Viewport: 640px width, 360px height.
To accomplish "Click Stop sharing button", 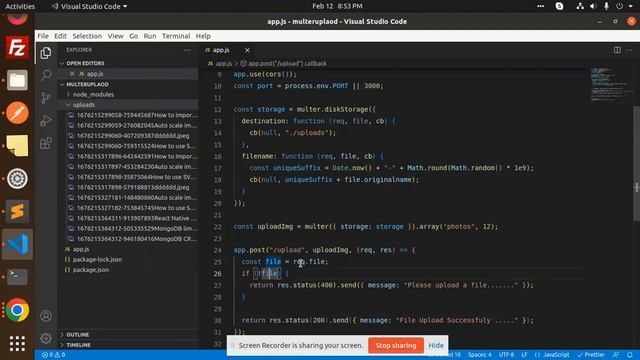I will pyautogui.click(x=396, y=345).
